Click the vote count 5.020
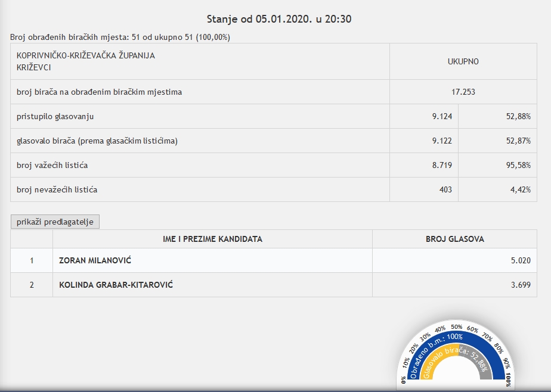The image size is (551, 392). [520, 260]
